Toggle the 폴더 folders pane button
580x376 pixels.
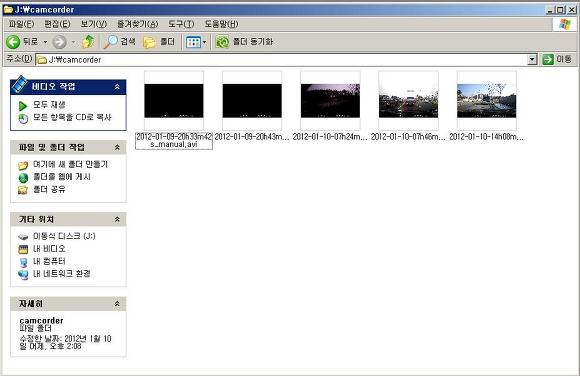pos(159,42)
